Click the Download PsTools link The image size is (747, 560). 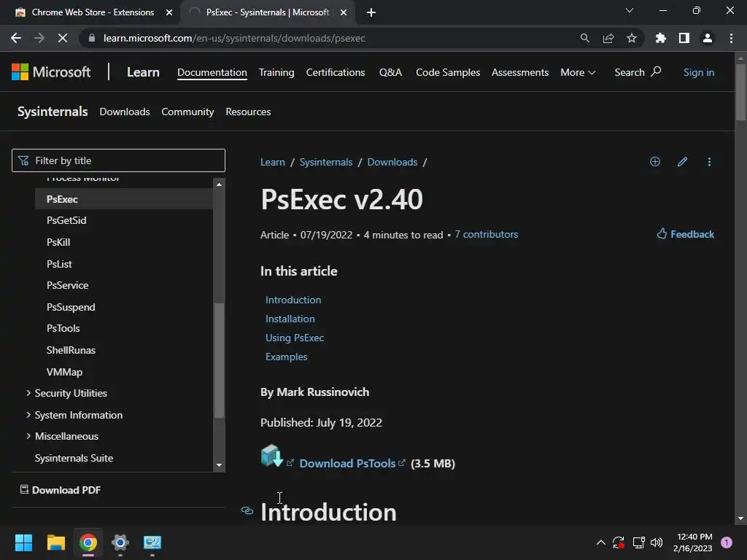(352, 463)
